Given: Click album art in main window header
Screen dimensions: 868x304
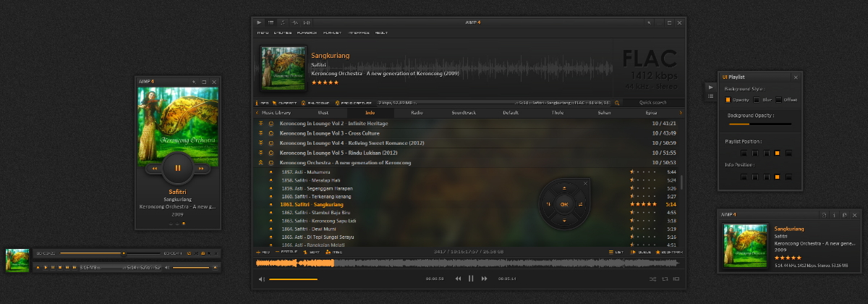Looking at the screenshot, I should tap(282, 68).
